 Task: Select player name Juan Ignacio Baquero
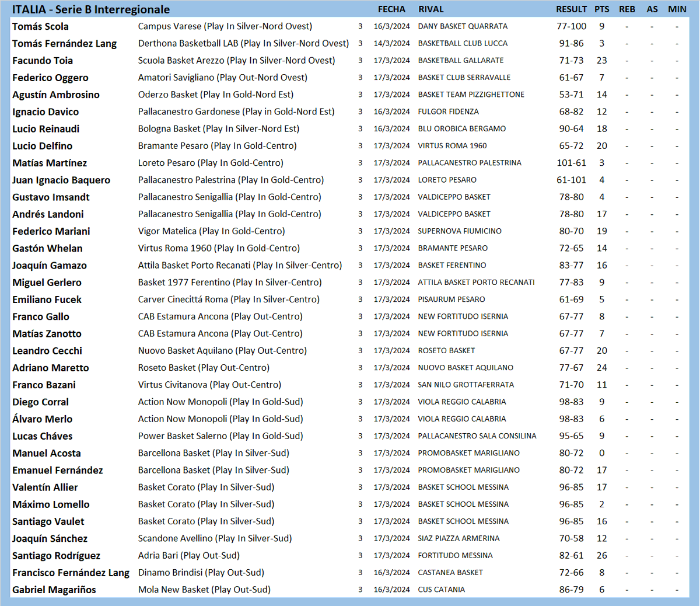coord(61,180)
